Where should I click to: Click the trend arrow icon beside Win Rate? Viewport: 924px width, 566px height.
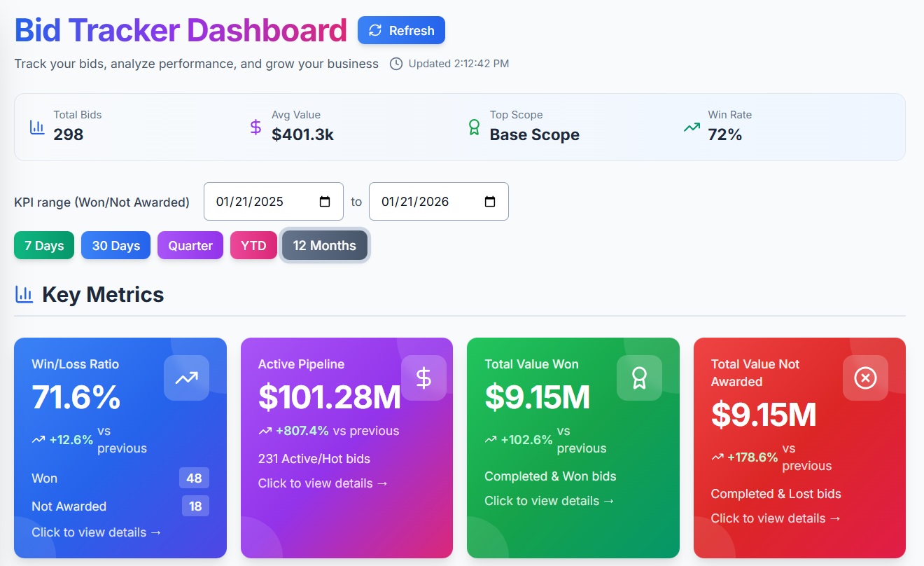point(692,127)
